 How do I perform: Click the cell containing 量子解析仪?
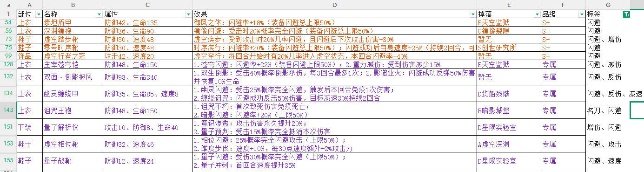tap(73, 127)
